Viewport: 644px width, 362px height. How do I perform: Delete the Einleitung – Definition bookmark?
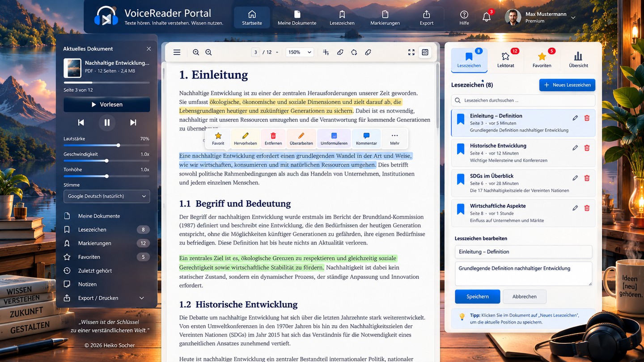click(x=587, y=118)
